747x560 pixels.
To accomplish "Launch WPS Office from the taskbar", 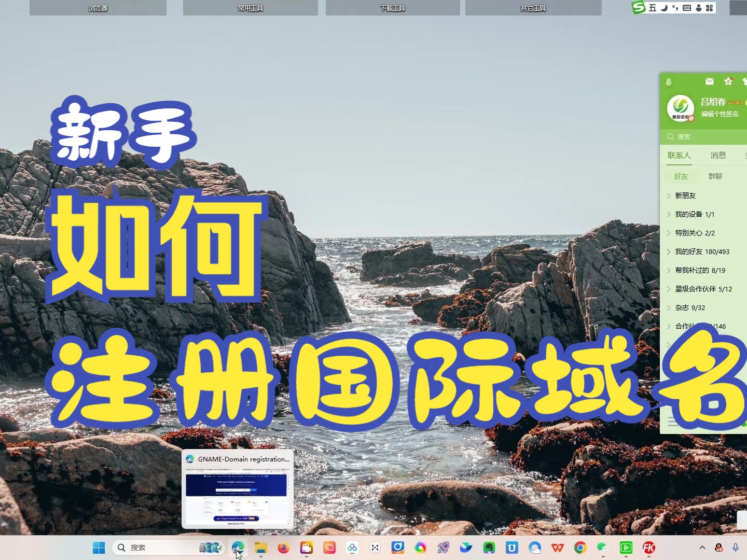I will click(558, 548).
